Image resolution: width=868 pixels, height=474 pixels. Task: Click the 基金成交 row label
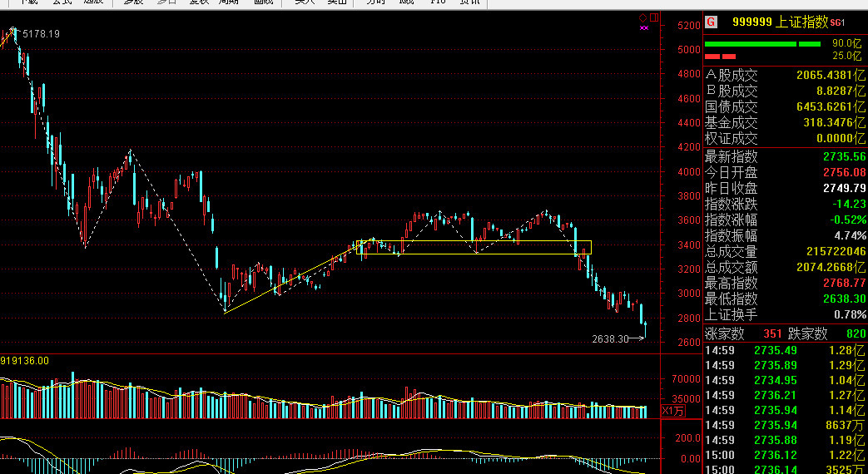[x=731, y=123]
